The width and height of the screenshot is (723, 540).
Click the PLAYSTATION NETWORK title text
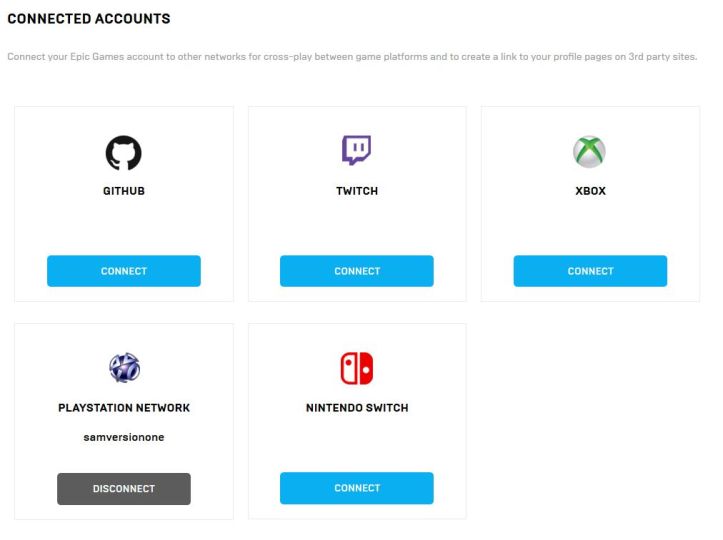124,408
